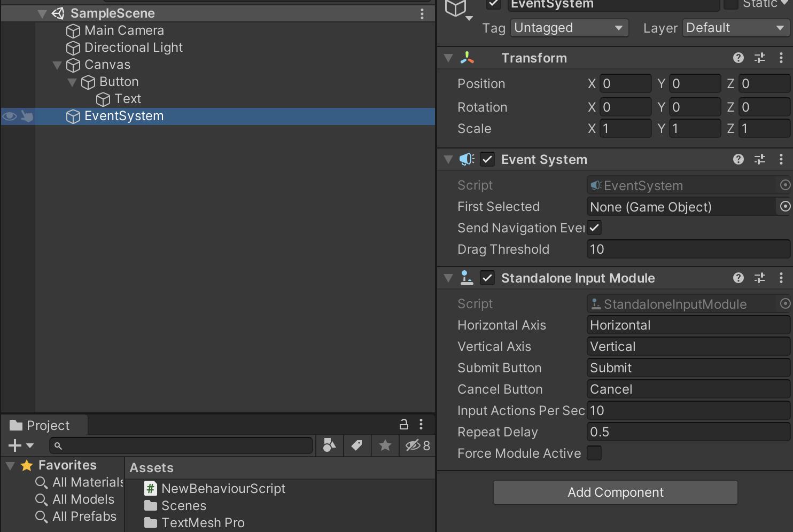Click Horizontal Axis text field
793x532 pixels.
coord(688,325)
